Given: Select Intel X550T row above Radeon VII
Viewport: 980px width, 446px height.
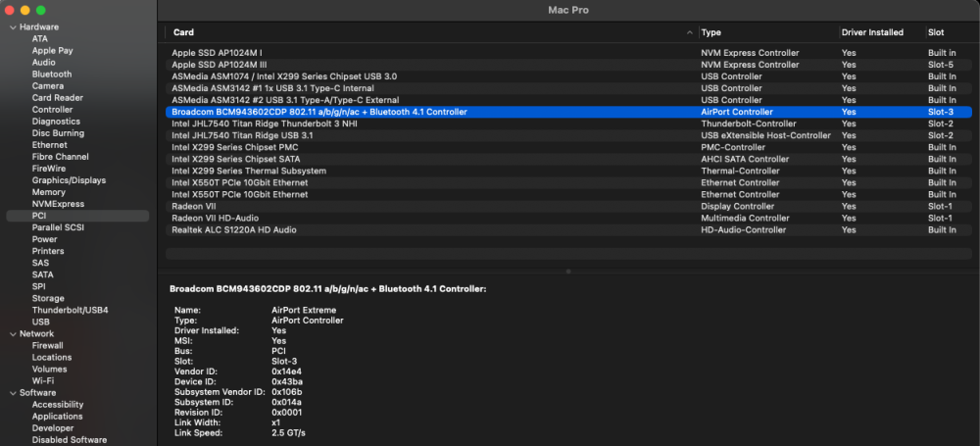Looking at the screenshot, I should click(x=568, y=194).
